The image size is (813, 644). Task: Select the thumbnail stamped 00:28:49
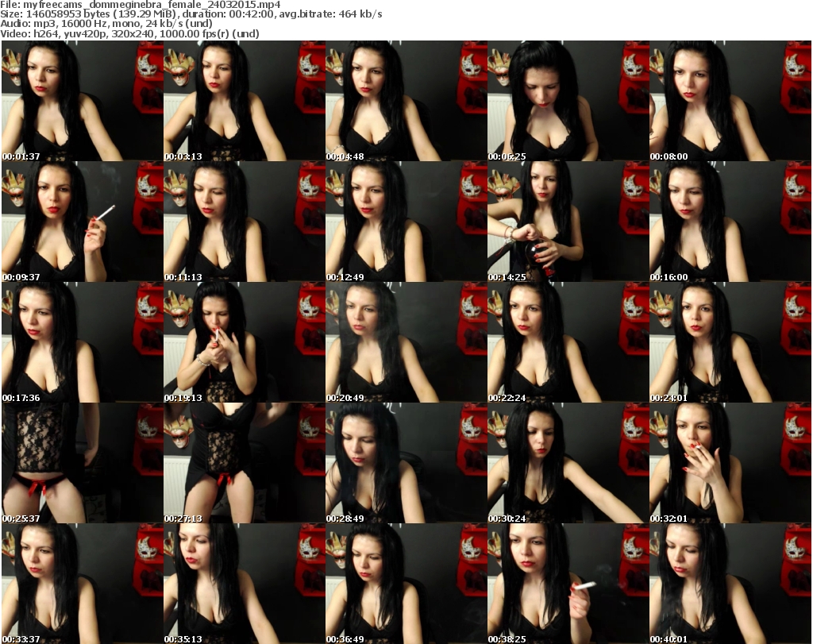[406, 463]
